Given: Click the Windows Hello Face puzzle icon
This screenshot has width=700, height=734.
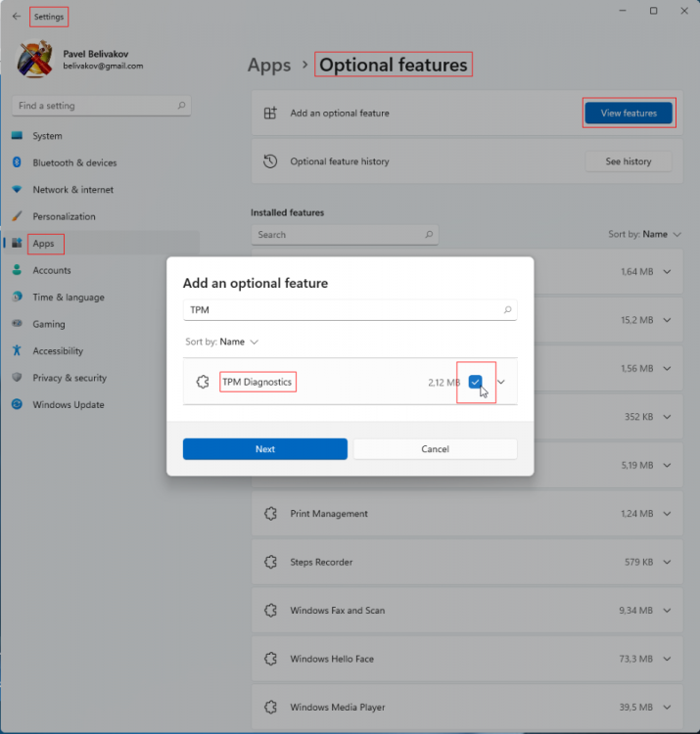Looking at the screenshot, I should point(270,659).
